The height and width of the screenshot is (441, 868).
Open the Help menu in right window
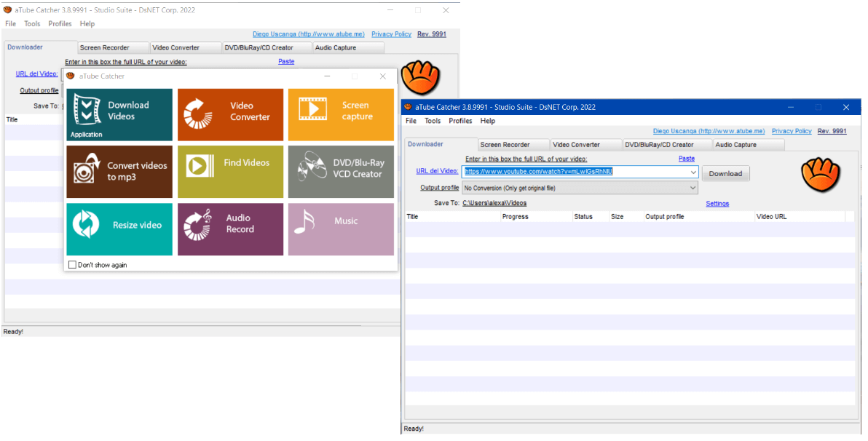point(488,121)
